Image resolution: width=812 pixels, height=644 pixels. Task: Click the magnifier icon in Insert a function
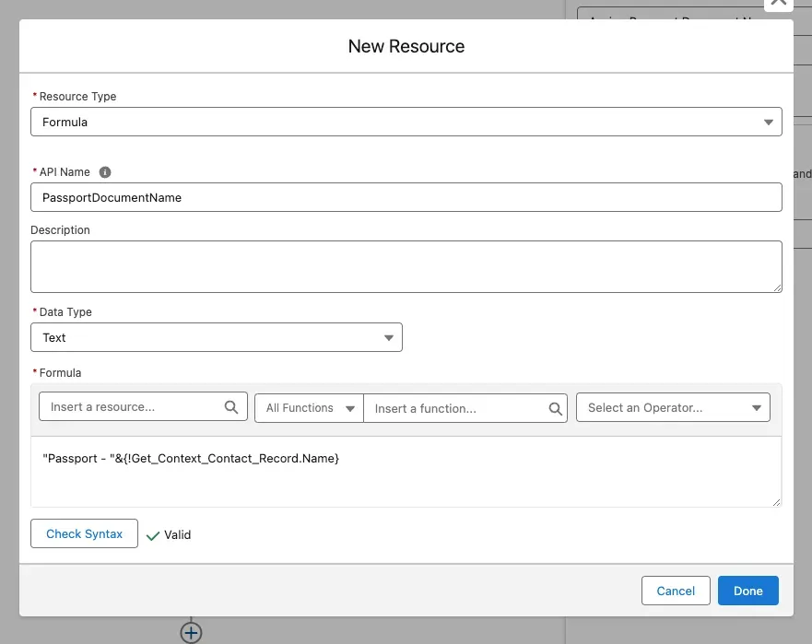pos(556,408)
